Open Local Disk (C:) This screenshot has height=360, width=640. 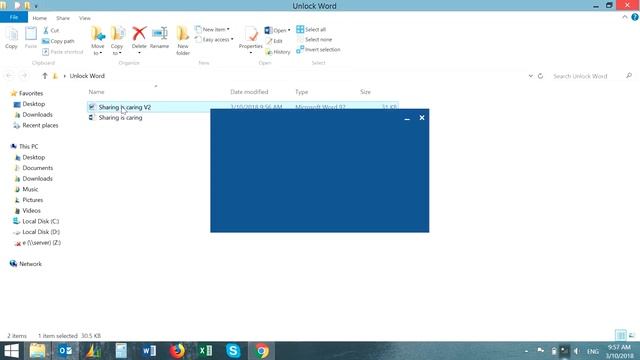coord(40,221)
